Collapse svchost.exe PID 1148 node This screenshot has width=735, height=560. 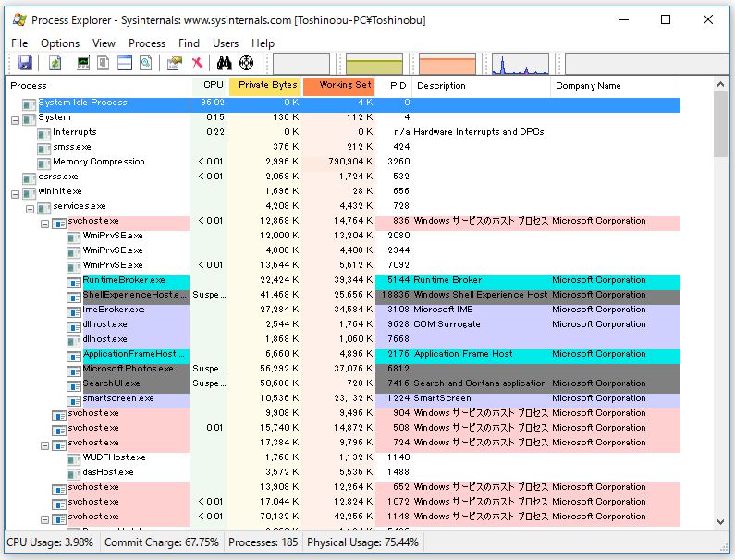(x=44, y=519)
